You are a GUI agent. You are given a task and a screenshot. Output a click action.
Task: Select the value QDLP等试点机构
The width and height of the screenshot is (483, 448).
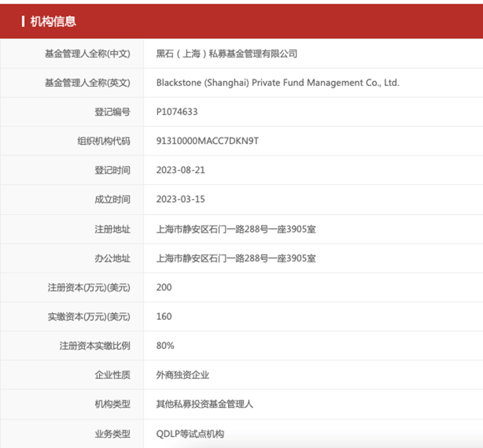coord(190,434)
